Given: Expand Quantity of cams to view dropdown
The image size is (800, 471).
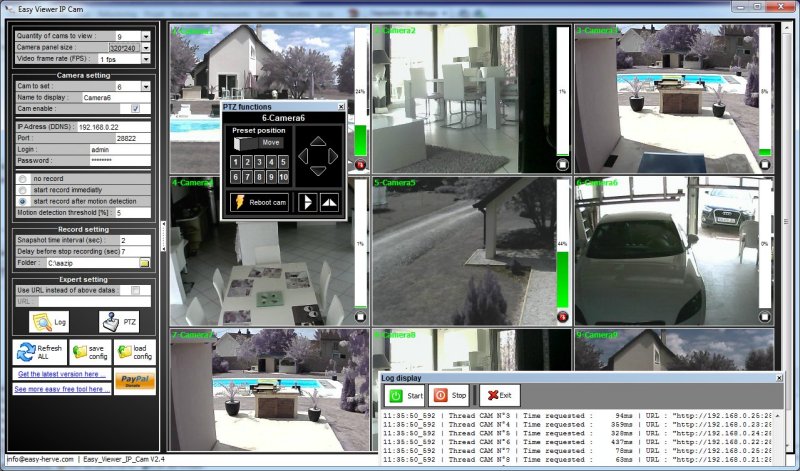Looking at the screenshot, I should pyautogui.click(x=146, y=36).
